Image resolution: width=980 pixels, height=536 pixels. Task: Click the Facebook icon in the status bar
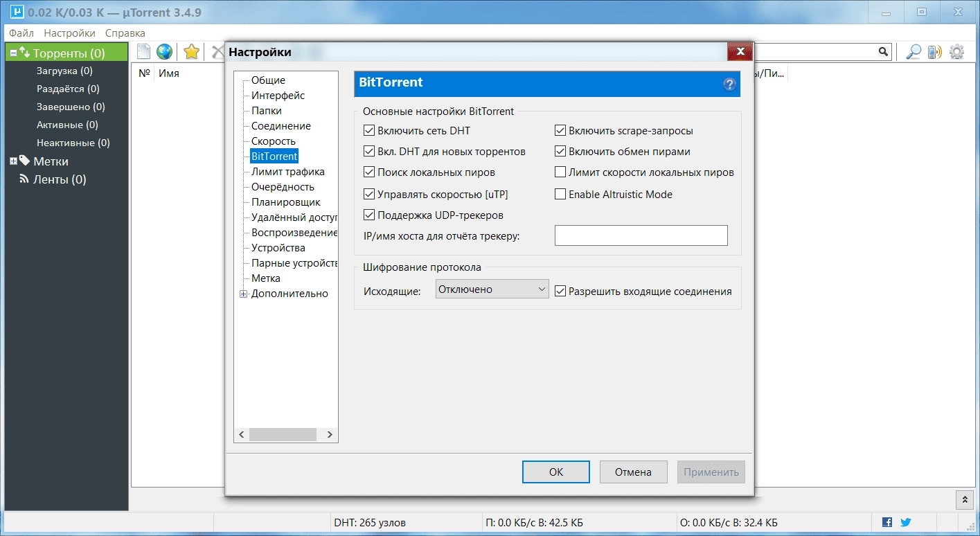click(887, 522)
